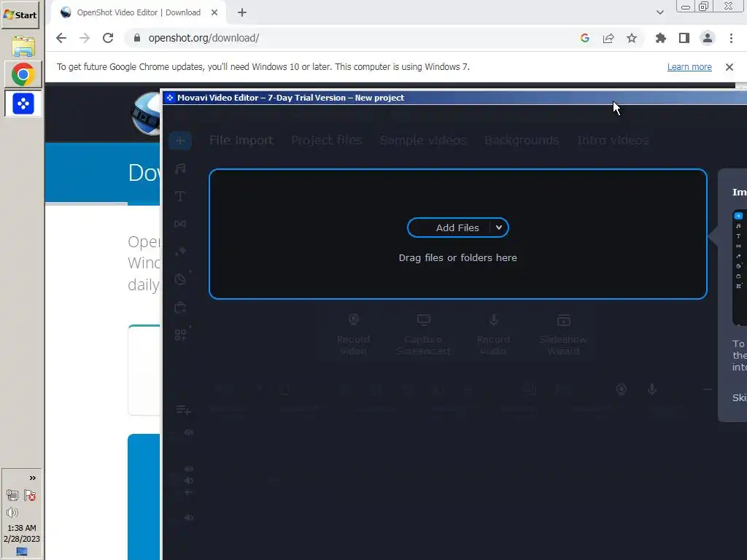The width and height of the screenshot is (747, 560).
Task: Open the Chrome three-dot menu
Action: 731,38
